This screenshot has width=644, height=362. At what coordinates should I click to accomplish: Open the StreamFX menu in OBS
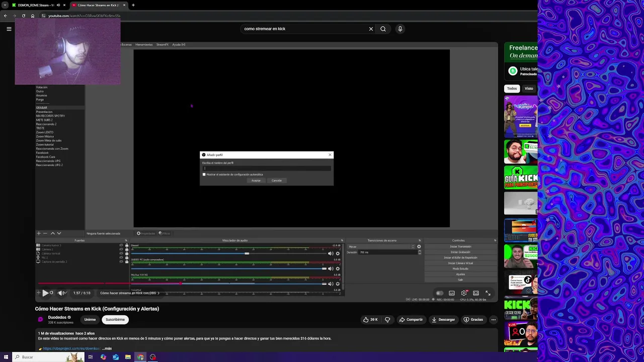pos(163,45)
